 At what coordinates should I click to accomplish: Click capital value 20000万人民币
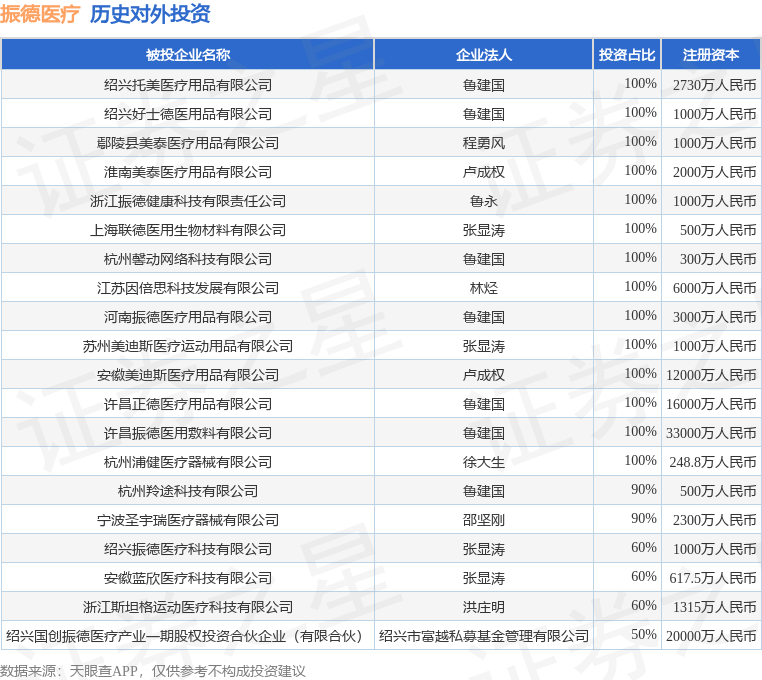tap(711, 636)
